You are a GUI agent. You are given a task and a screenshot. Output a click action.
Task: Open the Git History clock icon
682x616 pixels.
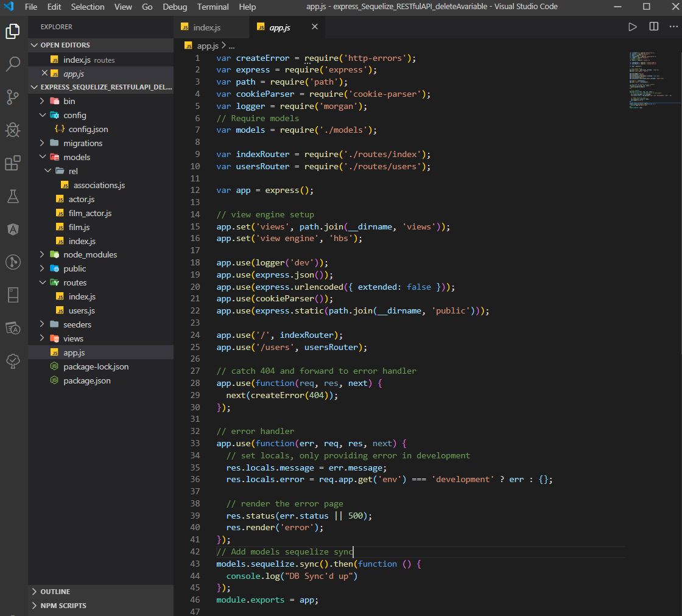[x=13, y=262]
